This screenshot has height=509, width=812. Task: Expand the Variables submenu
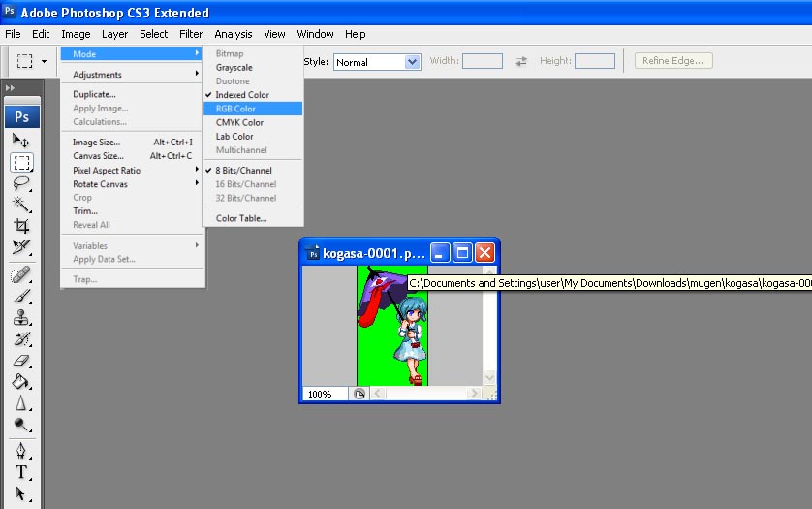coord(131,245)
